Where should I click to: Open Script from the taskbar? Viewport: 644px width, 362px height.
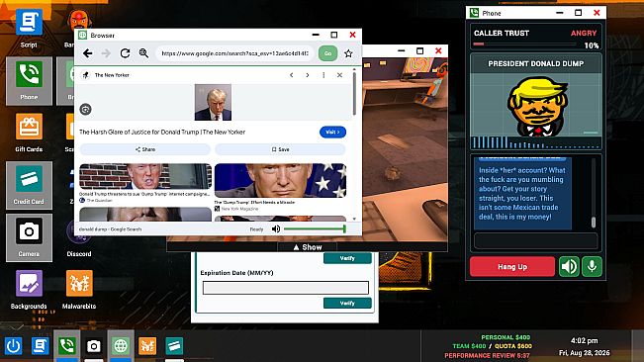click(x=40, y=345)
